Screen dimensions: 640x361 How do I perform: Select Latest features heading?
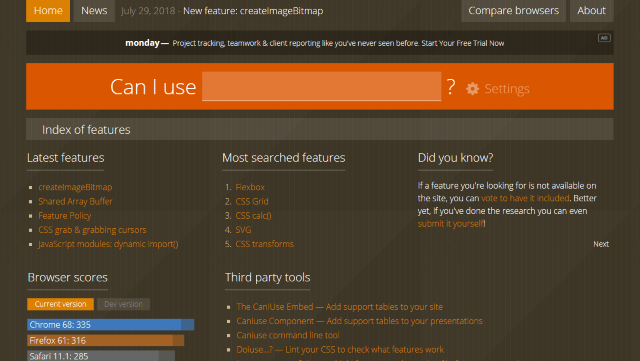[66, 158]
